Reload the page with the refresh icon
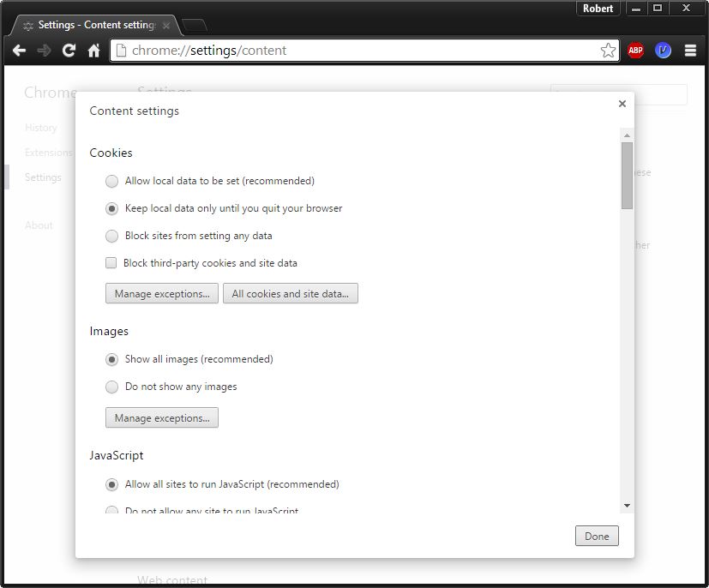Screen dimensions: 709x588 (x=69, y=51)
